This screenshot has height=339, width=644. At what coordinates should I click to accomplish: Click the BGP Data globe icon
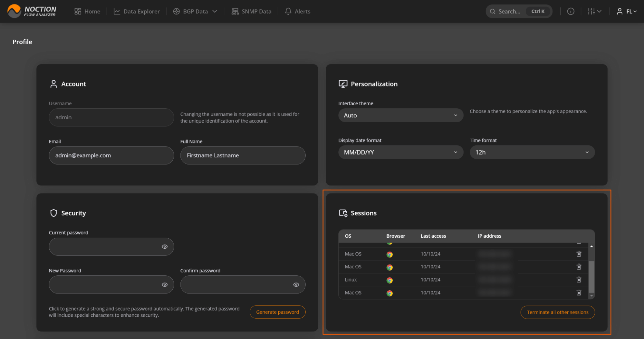coord(176,11)
